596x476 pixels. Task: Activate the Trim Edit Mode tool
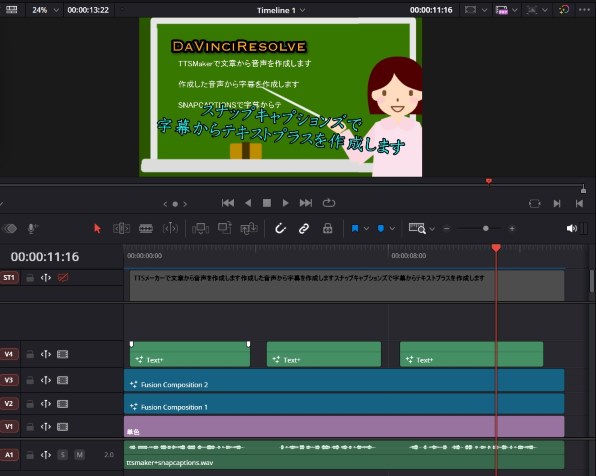click(x=122, y=228)
